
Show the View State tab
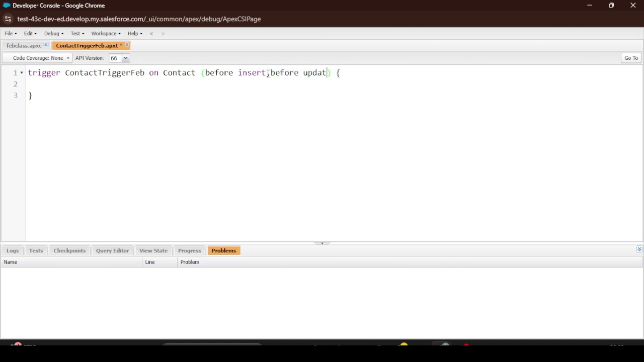[153, 251]
